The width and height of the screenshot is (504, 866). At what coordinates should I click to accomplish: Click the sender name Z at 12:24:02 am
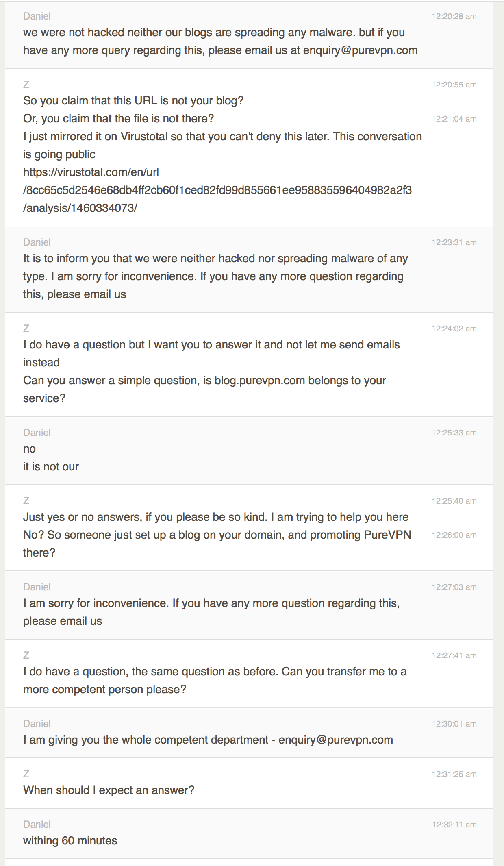pos(26,328)
